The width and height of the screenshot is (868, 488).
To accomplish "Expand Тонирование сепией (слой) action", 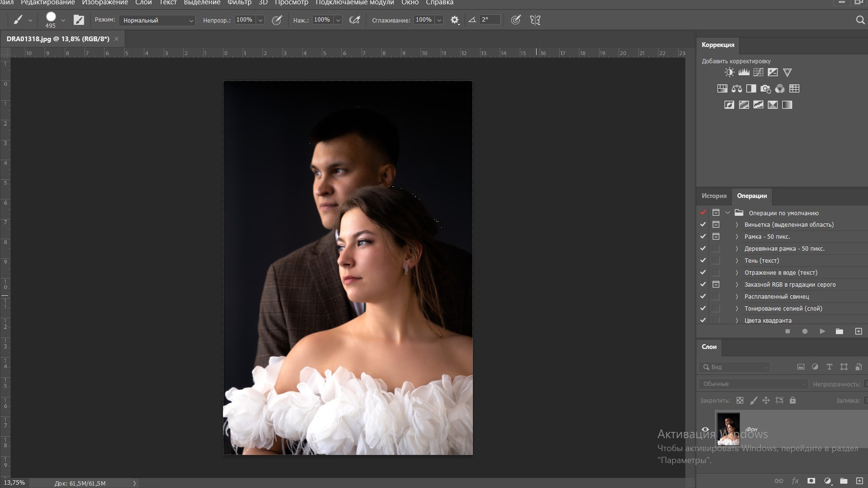I will 737,308.
